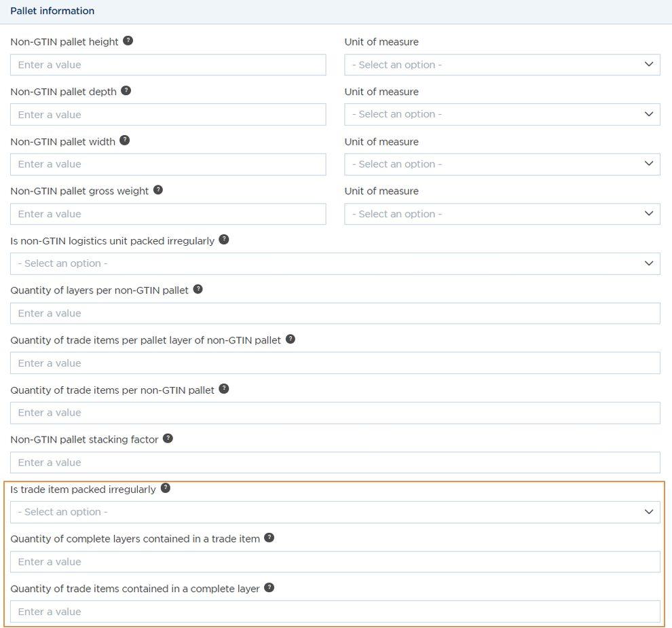672x628 pixels.
Task: Click the Non-GTIN pallet height input field
Action: [168, 64]
